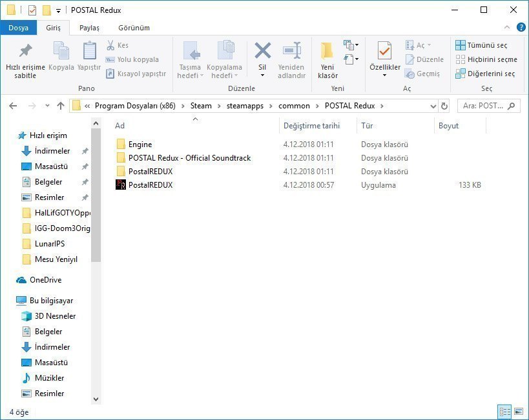Open the easy access dropdown icon
This screenshot has height=420, width=529.
click(351, 59)
